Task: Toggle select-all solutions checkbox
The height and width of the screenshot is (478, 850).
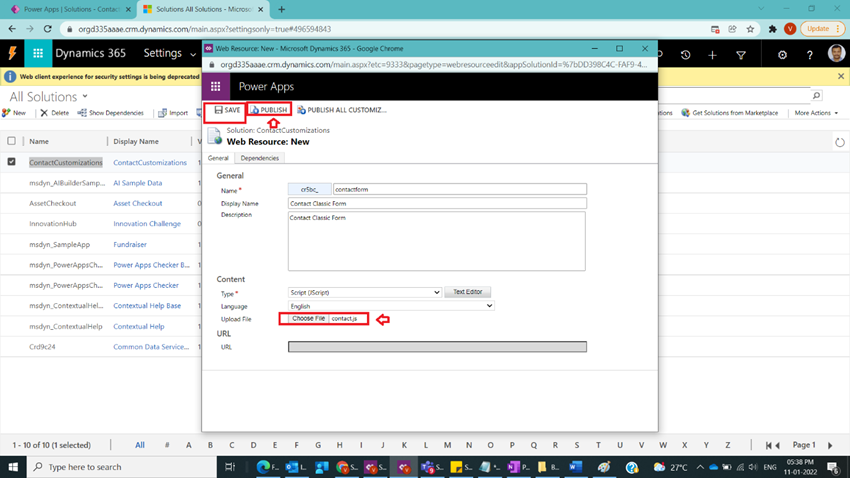Action: tap(11, 141)
